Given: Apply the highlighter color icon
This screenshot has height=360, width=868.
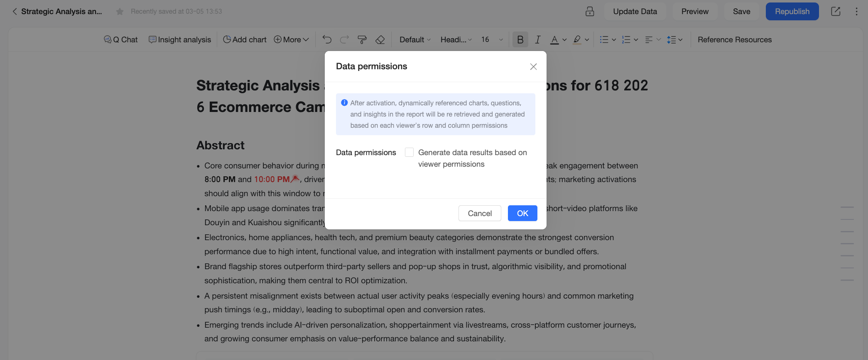Looking at the screenshot, I should (577, 39).
